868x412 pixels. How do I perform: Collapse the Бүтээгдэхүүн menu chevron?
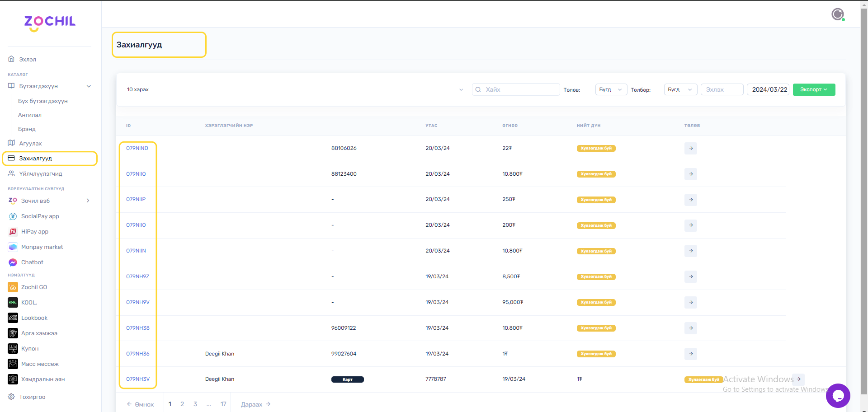pos(89,86)
